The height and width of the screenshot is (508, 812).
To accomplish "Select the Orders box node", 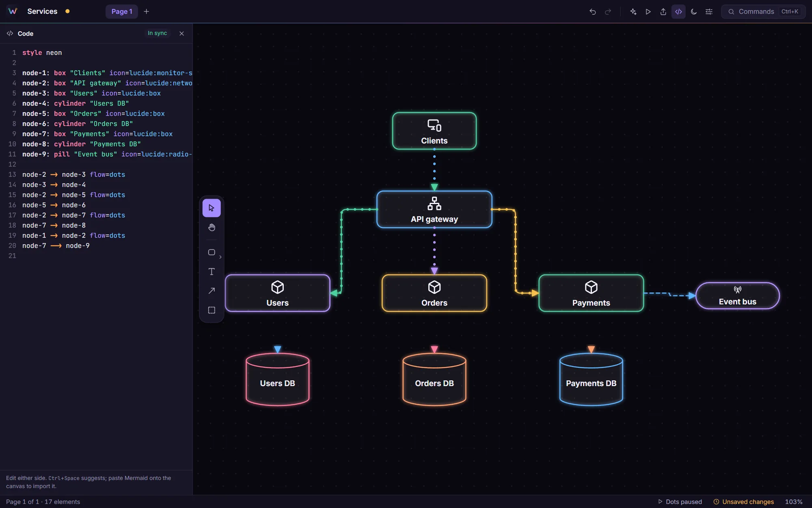I will pyautogui.click(x=434, y=293).
